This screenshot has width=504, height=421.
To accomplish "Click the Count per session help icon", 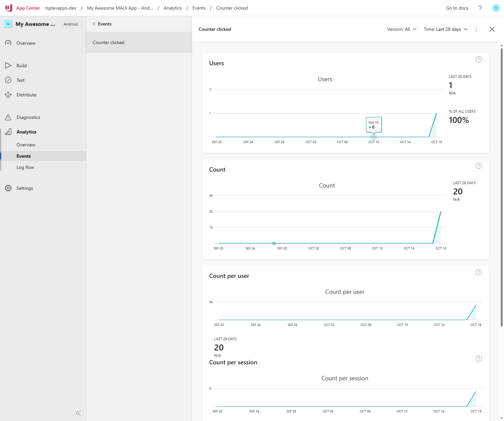I will pyautogui.click(x=479, y=359).
